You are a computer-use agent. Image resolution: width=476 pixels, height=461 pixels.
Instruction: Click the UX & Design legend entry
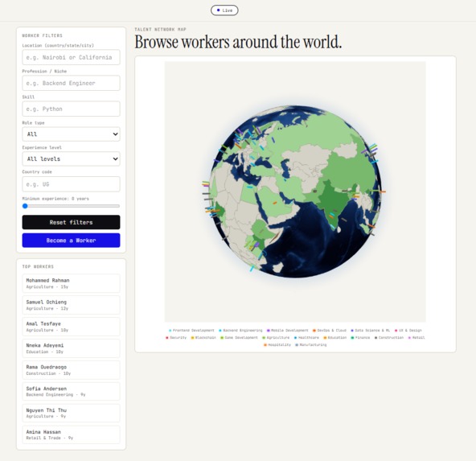[x=408, y=330]
